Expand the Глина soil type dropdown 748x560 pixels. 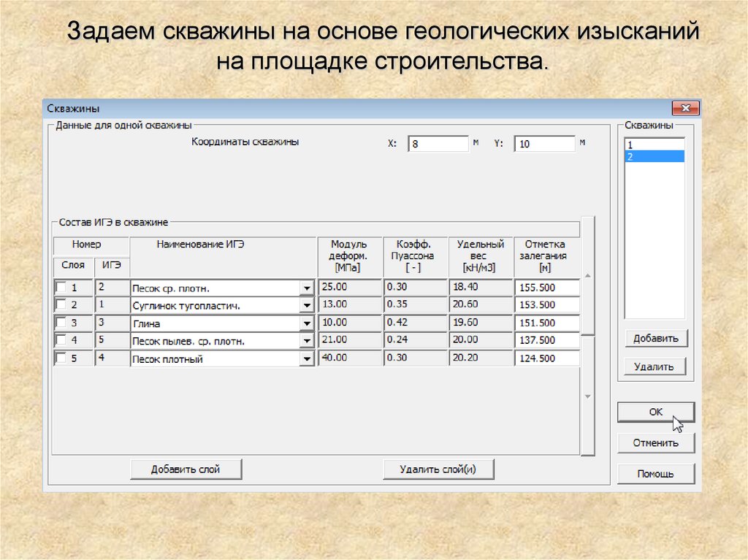click(x=305, y=323)
